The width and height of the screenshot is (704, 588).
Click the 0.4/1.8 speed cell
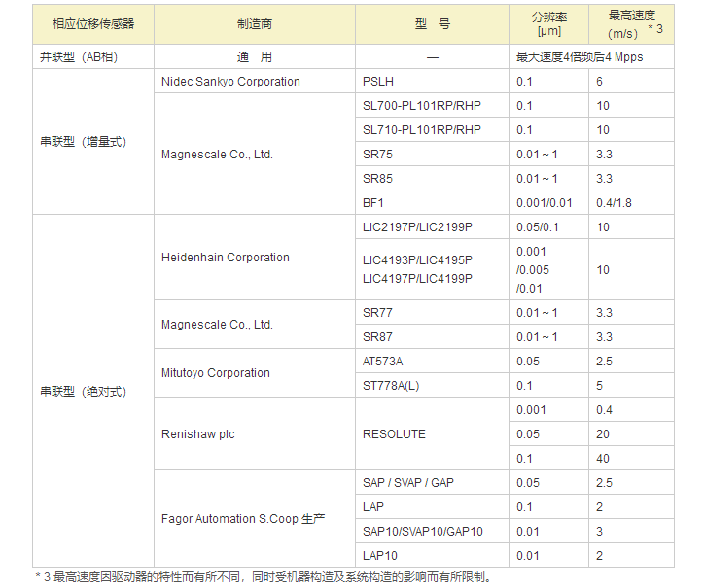coord(631,202)
